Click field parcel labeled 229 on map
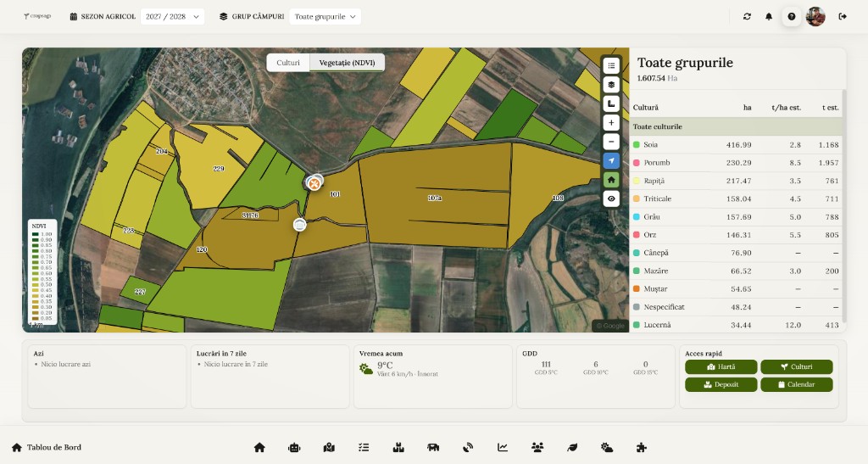Viewport: 868px width, 464px height. coord(218,168)
